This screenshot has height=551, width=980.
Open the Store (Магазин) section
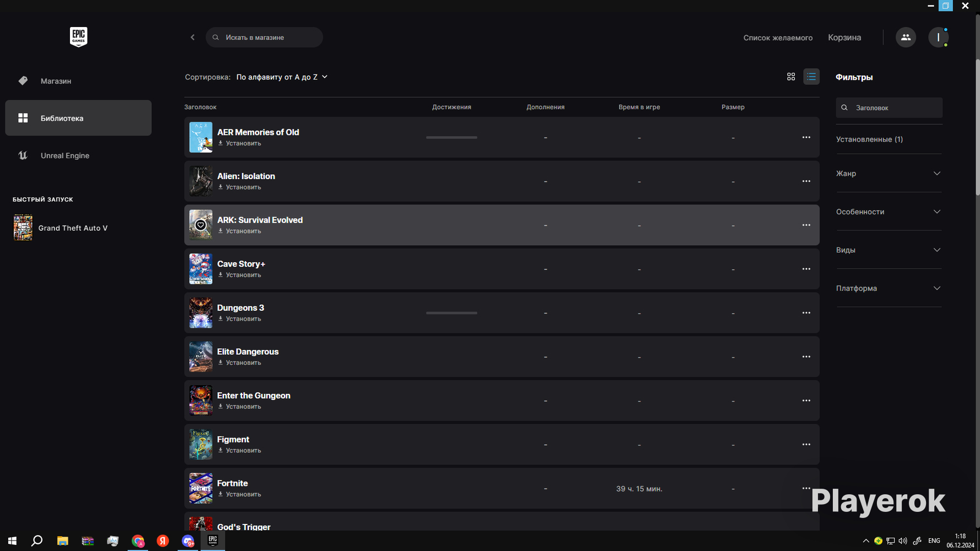pos(78,81)
